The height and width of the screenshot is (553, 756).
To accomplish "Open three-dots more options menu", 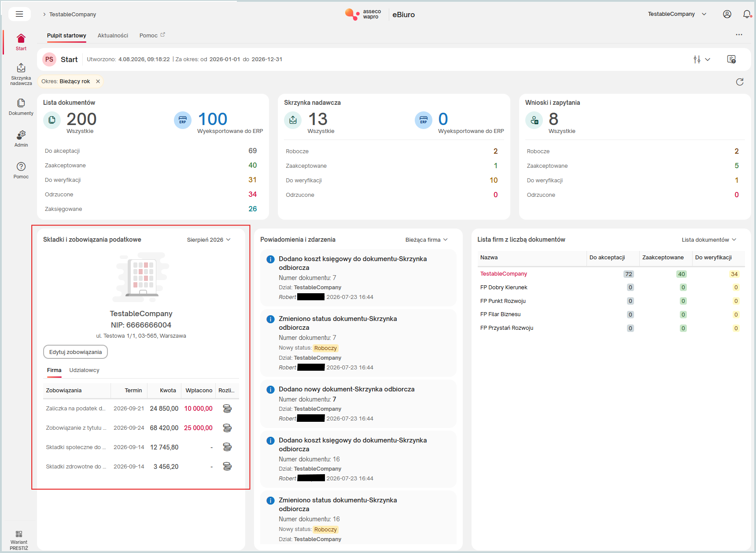I will pos(739,35).
